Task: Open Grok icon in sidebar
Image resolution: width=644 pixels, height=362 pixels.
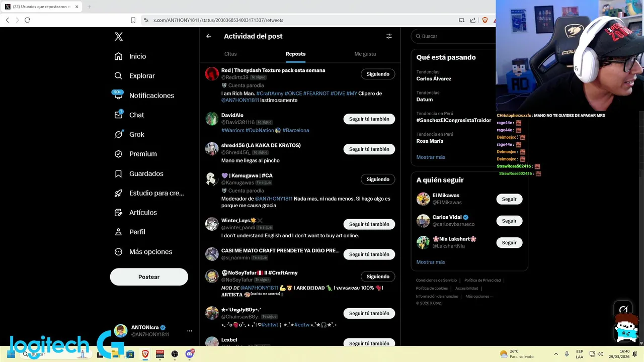Action: 118,134
